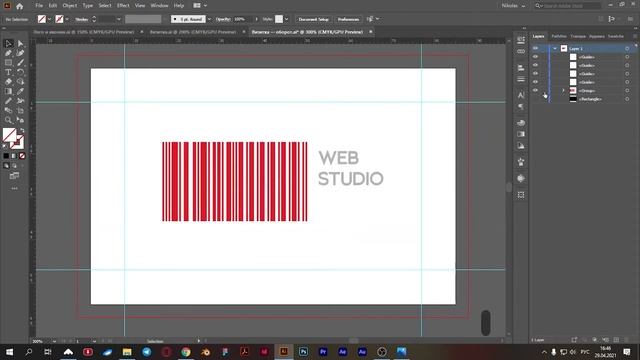This screenshot has width=640, height=360.
Task: Collapse the Layer 1 tree
Action: point(555,49)
